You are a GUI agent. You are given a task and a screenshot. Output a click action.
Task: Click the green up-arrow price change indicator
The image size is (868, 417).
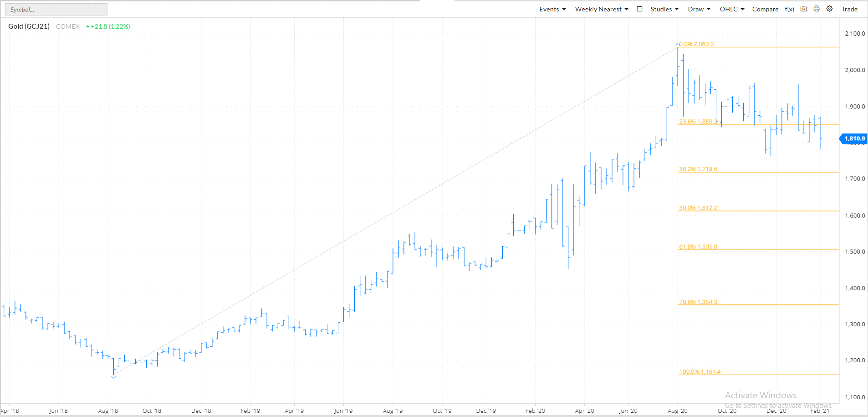pyautogui.click(x=88, y=26)
